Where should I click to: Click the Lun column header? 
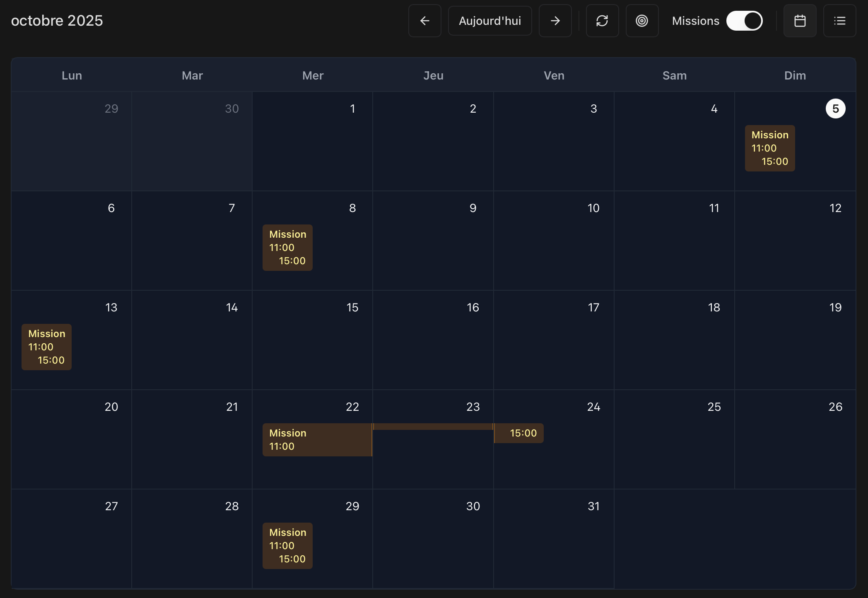[x=72, y=75]
